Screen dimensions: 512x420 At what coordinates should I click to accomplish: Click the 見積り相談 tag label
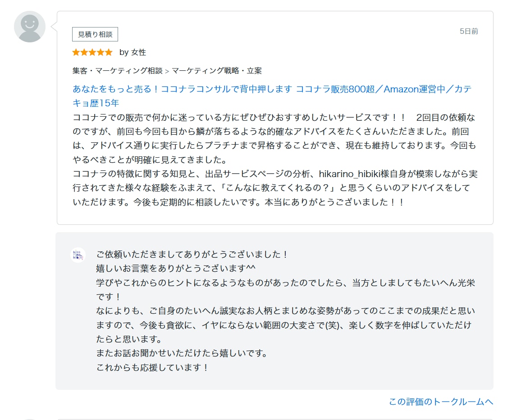pyautogui.click(x=95, y=34)
